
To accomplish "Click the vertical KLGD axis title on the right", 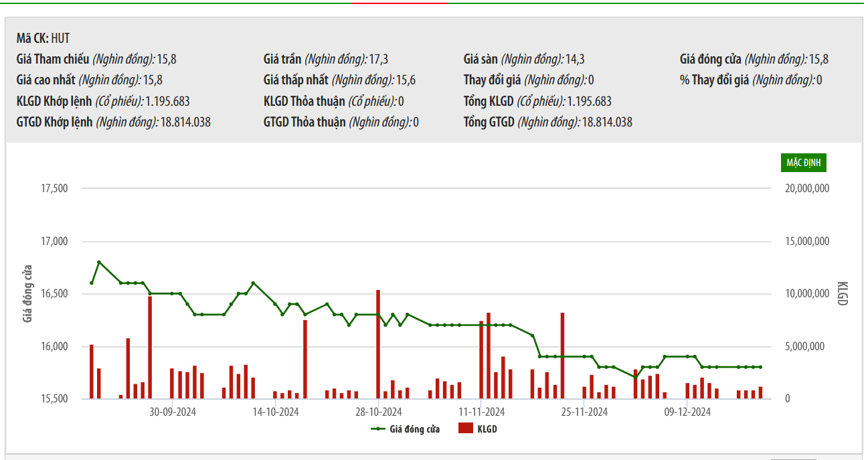I will (842, 294).
